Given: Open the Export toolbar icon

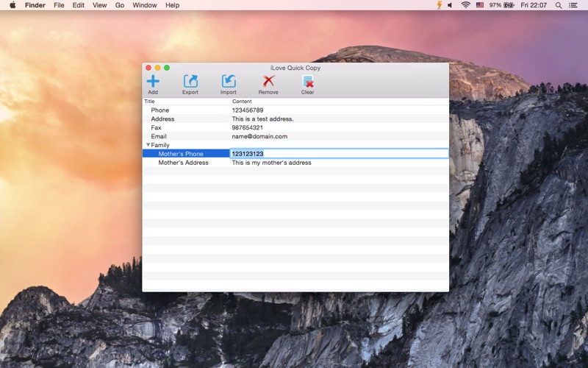Looking at the screenshot, I should [x=190, y=81].
